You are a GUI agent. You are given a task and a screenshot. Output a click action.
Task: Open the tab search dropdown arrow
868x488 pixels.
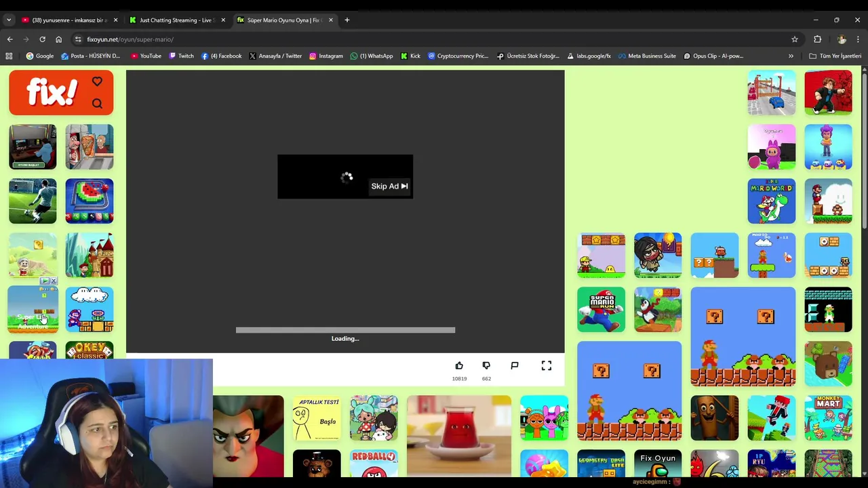click(9, 20)
